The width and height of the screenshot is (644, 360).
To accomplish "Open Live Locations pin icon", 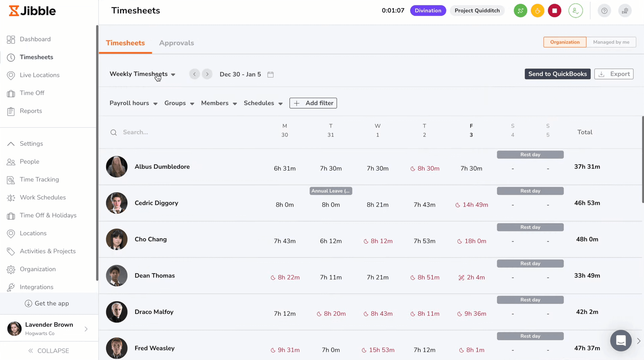I will (11, 75).
